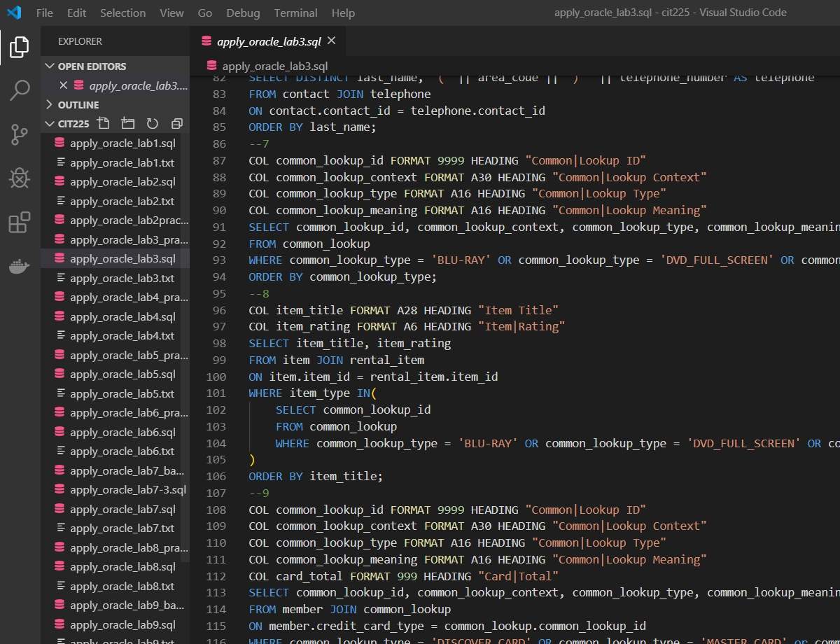Image resolution: width=840 pixels, height=644 pixels.
Task: Open the Explorer view in activity bar
Action: (x=20, y=48)
